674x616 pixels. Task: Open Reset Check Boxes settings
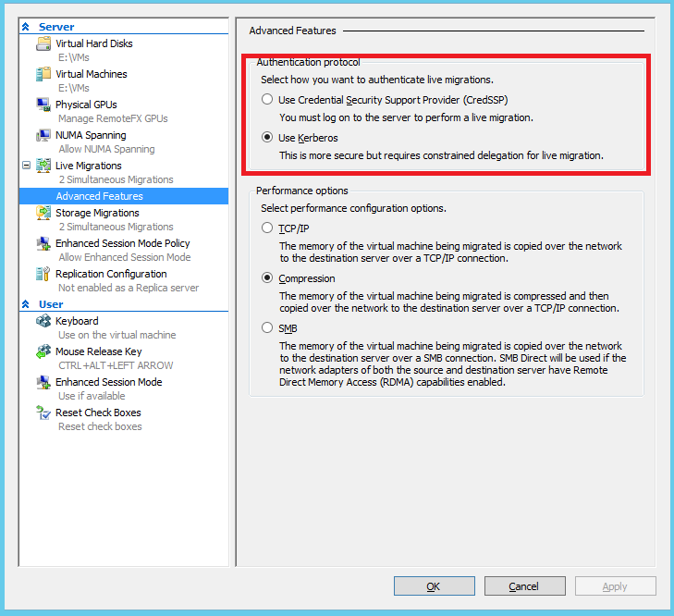pyautogui.click(x=98, y=413)
